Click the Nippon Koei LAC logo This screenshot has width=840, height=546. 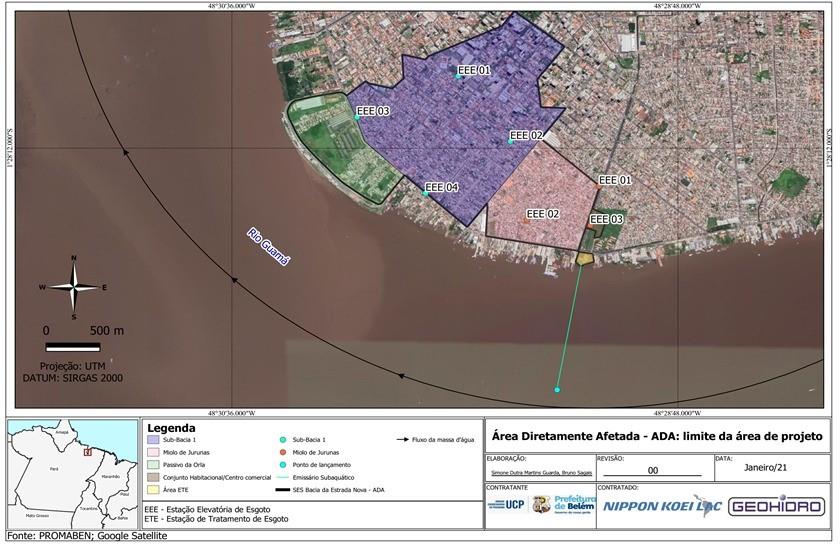coord(661,506)
